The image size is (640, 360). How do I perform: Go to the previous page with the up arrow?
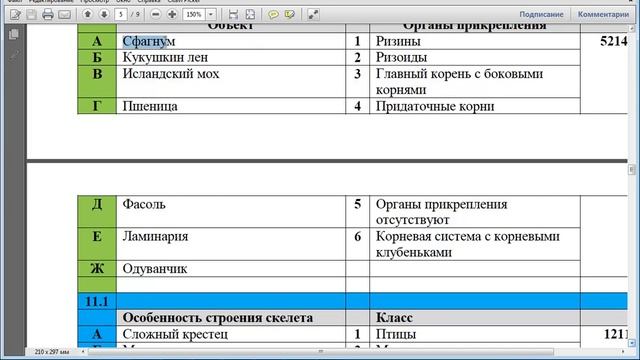pyautogui.click(x=87, y=14)
